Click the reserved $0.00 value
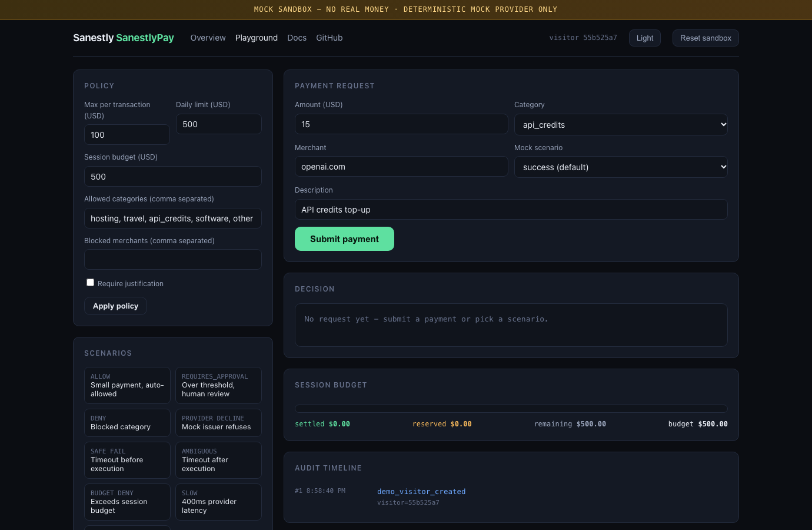The height and width of the screenshot is (530, 812). click(442, 424)
